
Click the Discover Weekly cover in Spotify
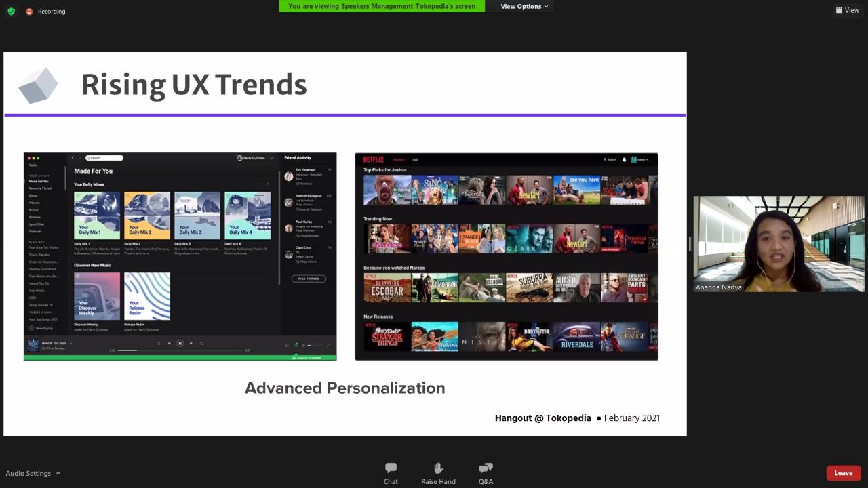click(x=96, y=296)
